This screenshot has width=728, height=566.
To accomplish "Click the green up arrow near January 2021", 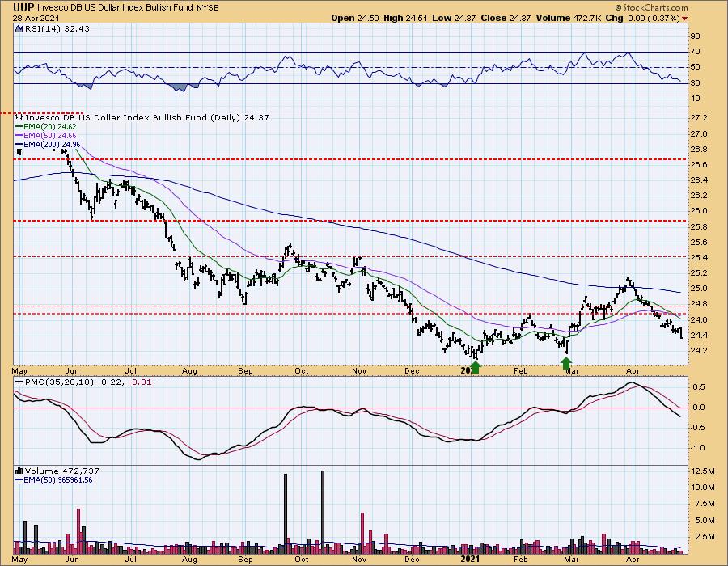I will (x=475, y=367).
